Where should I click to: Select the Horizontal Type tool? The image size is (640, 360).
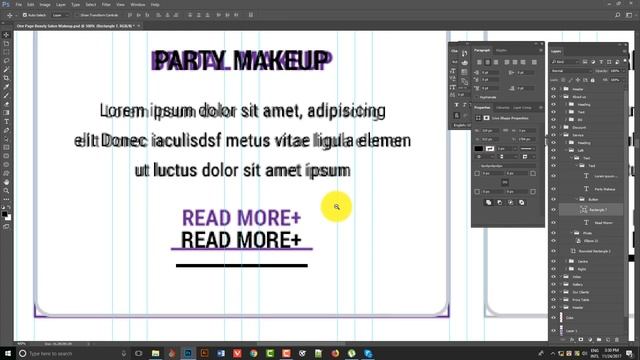(6, 122)
